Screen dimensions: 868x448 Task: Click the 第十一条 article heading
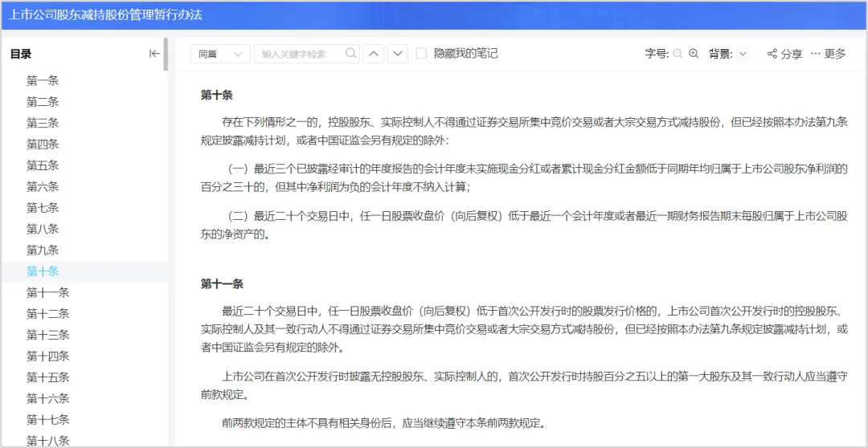(222, 284)
